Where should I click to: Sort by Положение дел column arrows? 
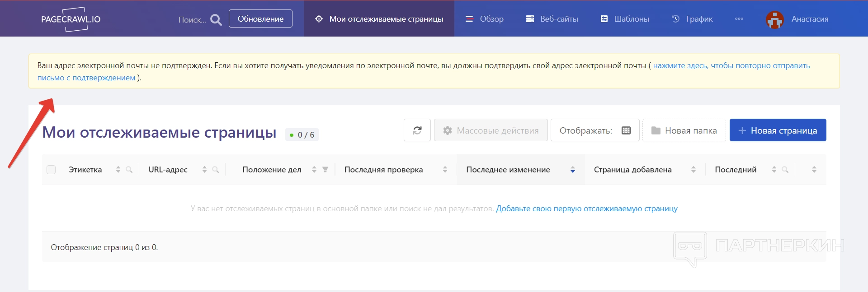(314, 170)
